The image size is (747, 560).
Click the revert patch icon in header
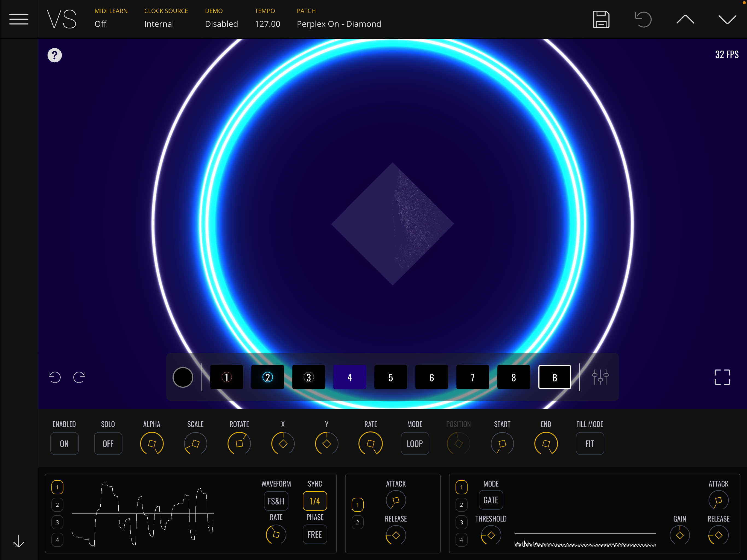pyautogui.click(x=643, y=19)
